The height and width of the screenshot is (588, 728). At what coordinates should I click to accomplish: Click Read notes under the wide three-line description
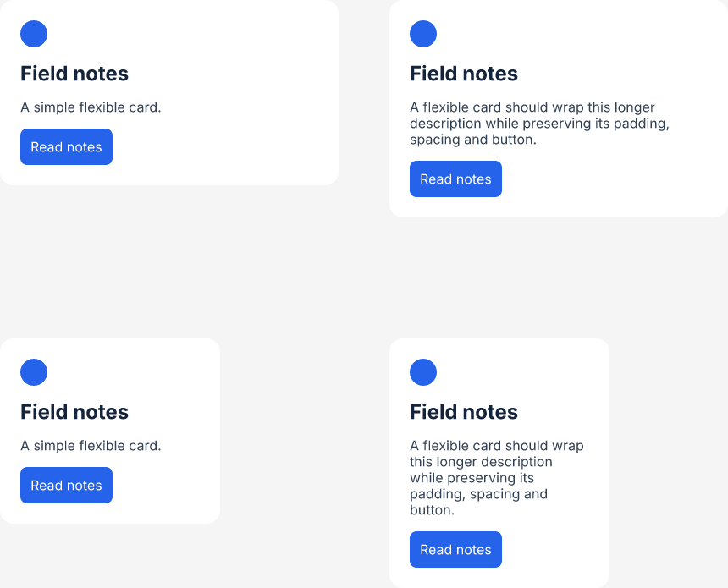[x=455, y=179]
